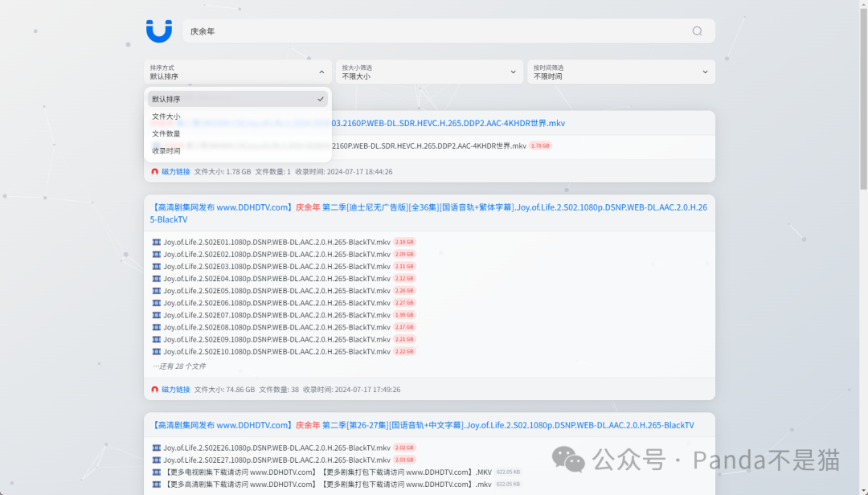
Task: Click 磁力链接 of the 74.86 GB result
Action: pyautogui.click(x=175, y=389)
